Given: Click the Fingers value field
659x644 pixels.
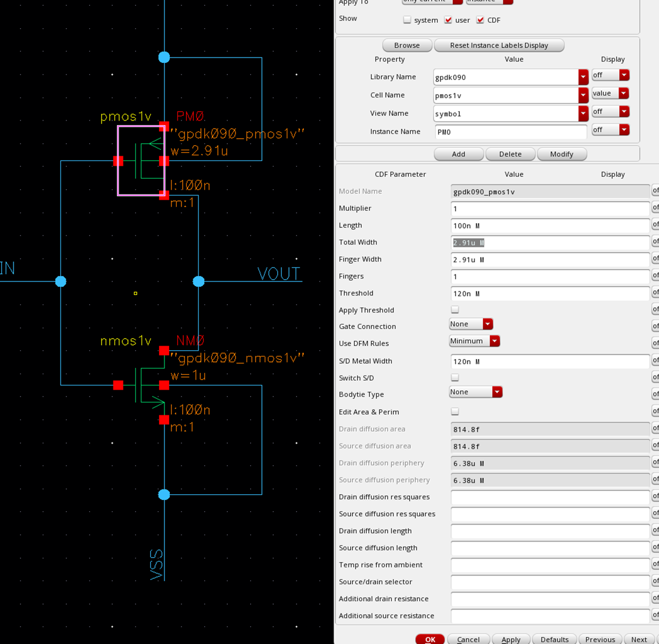Looking at the screenshot, I should pyautogui.click(x=550, y=276).
